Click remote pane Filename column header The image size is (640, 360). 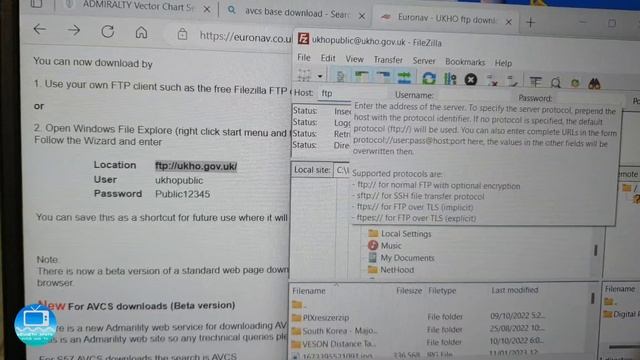(620, 289)
